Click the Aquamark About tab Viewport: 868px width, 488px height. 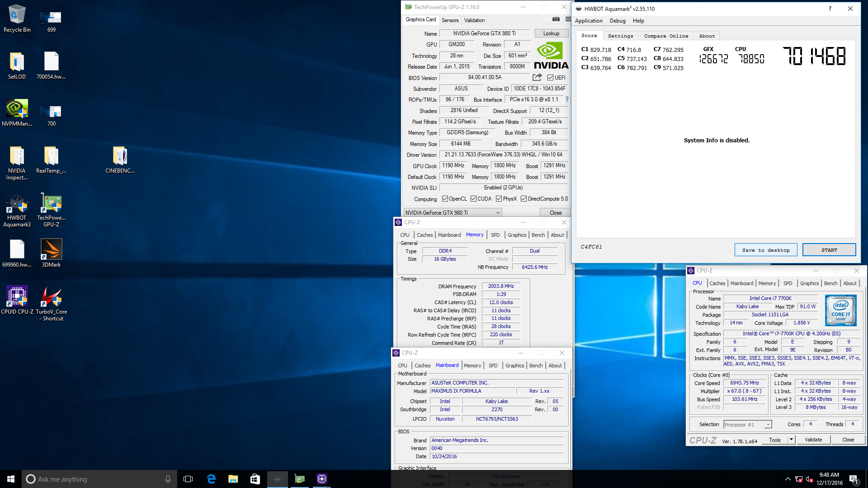pos(707,36)
